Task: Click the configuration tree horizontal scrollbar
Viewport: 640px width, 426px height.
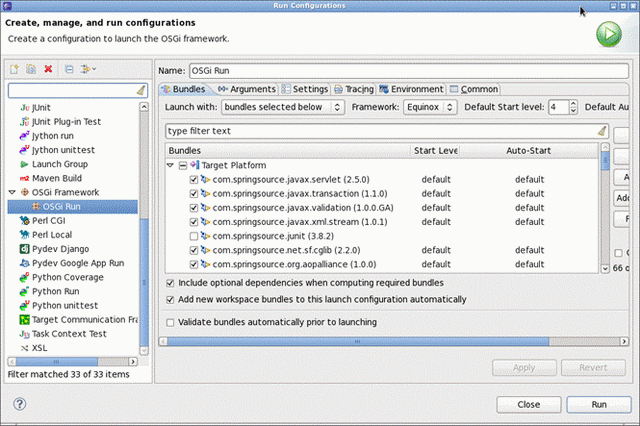Action: pos(57,362)
